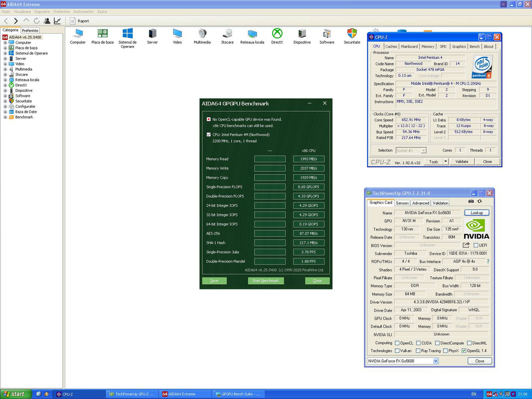Switch to GPU-Z Advanced tab
Image resolution: width=532 pixels, height=399 pixels.
pyautogui.click(x=421, y=203)
